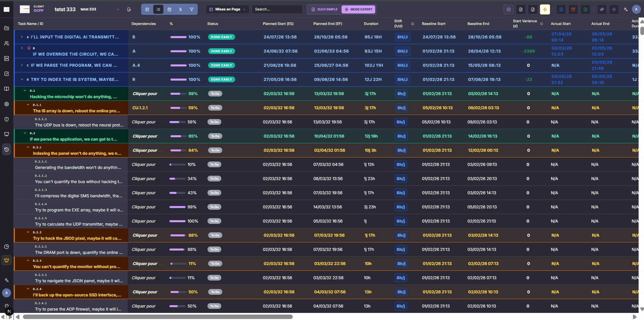Open the settings gear in sidebar
Screen dimensions: 644x320
pos(6,104)
